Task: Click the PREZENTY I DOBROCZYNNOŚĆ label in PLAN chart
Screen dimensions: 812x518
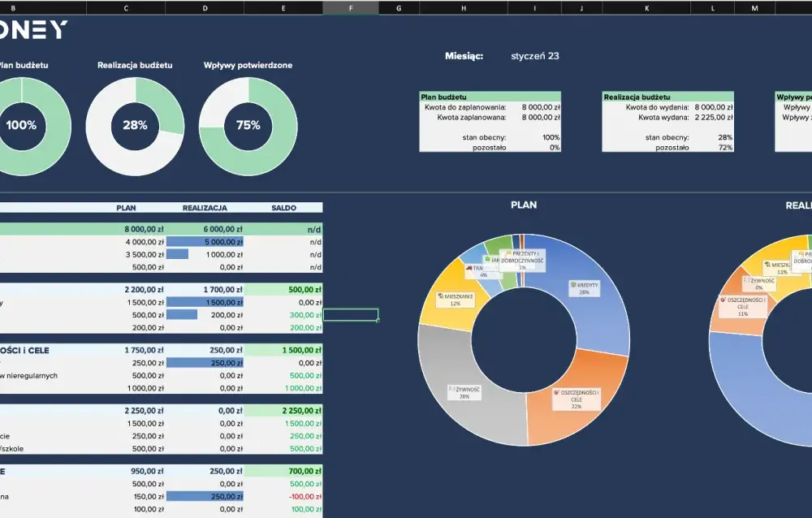Action: point(522,261)
